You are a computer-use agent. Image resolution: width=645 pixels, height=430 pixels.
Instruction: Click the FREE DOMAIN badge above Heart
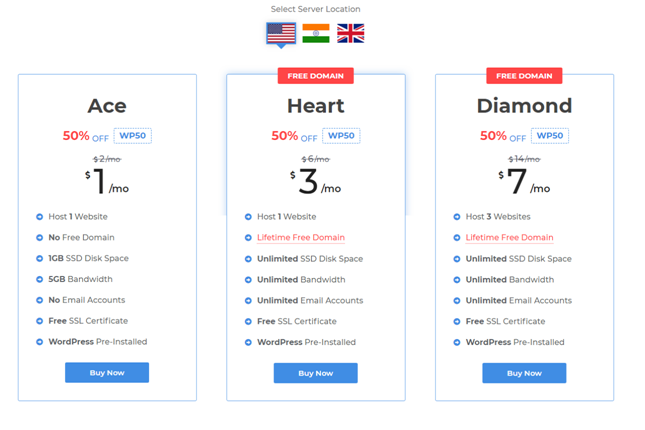click(x=316, y=76)
